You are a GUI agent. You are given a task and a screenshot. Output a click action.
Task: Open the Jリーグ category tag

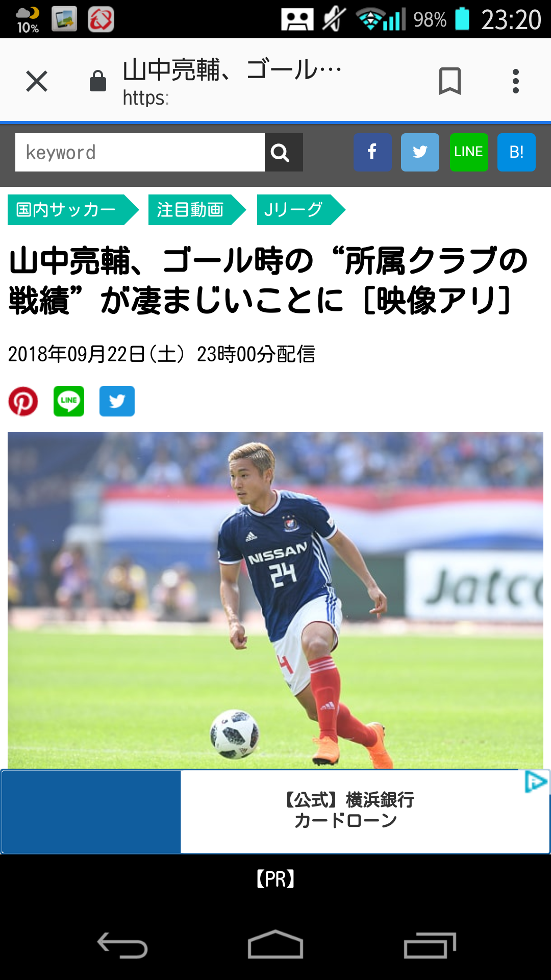click(x=301, y=210)
